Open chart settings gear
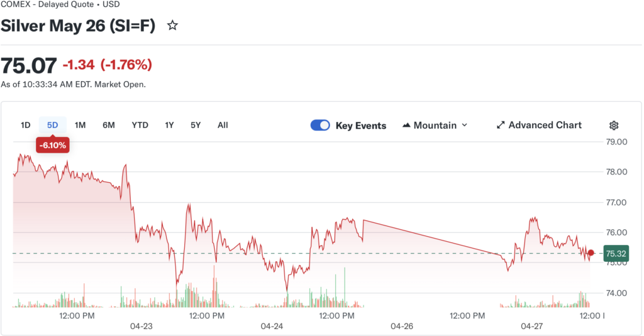The height and width of the screenshot is (336, 644). 614,126
